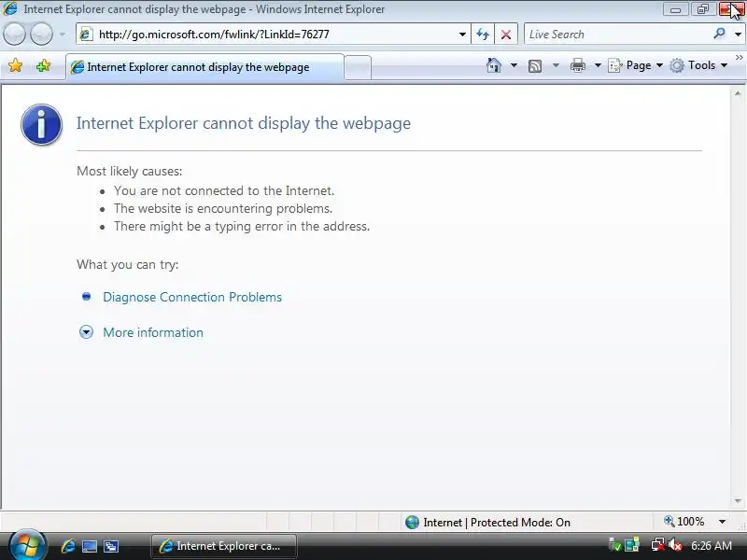Click the Refresh page icon
The height and width of the screenshot is (560, 747).
pyautogui.click(x=483, y=35)
